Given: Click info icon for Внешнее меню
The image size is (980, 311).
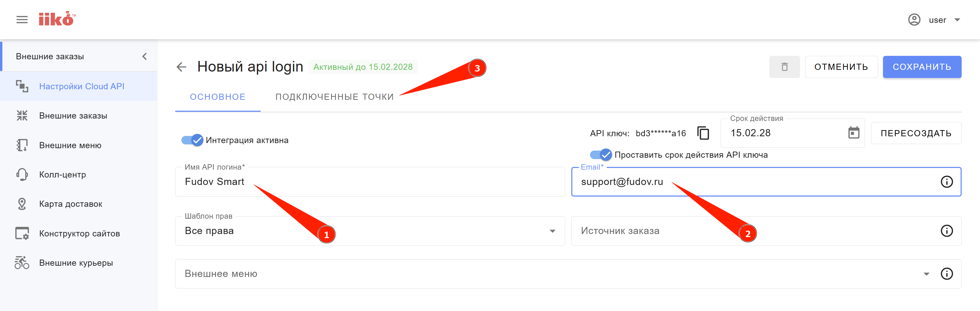Looking at the screenshot, I should [x=947, y=274].
